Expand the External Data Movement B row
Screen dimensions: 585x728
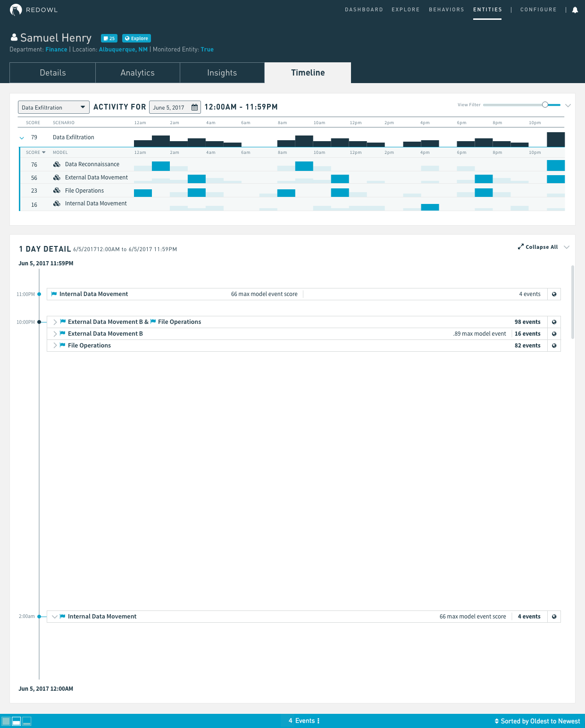click(55, 334)
